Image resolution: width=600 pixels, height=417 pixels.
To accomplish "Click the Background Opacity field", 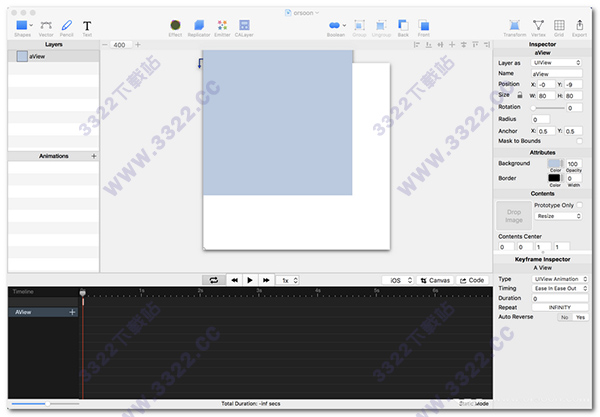I will [x=574, y=164].
